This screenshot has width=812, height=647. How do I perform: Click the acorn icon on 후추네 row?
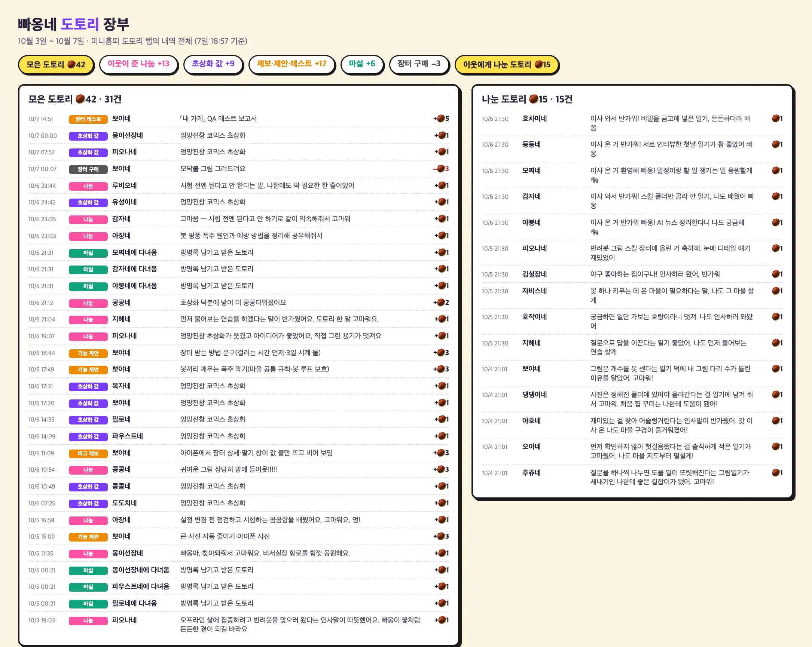tap(776, 473)
